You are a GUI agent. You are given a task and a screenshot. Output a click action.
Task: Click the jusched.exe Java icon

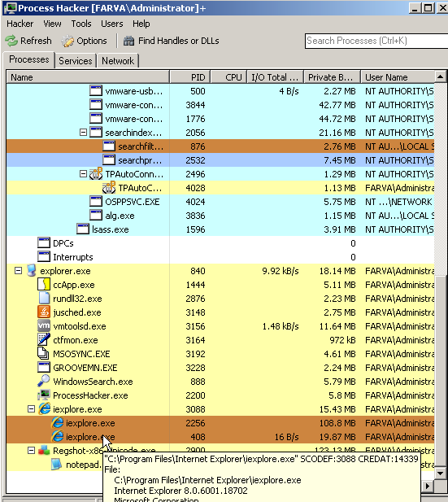pyautogui.click(x=44, y=312)
